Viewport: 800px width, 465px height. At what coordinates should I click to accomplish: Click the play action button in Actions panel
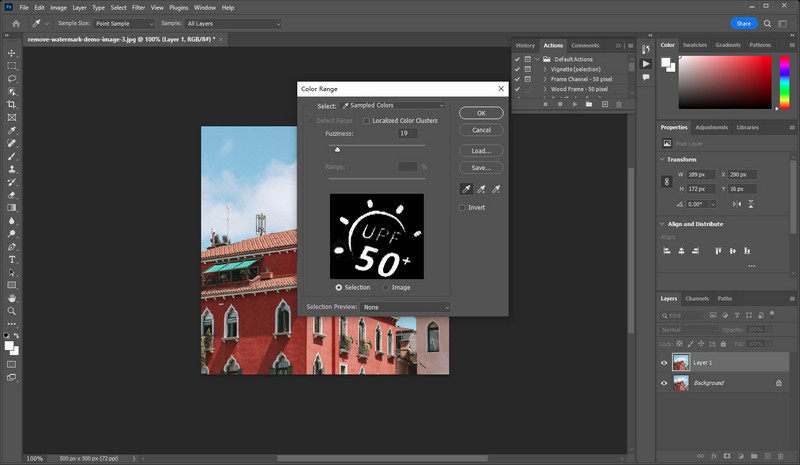click(575, 104)
